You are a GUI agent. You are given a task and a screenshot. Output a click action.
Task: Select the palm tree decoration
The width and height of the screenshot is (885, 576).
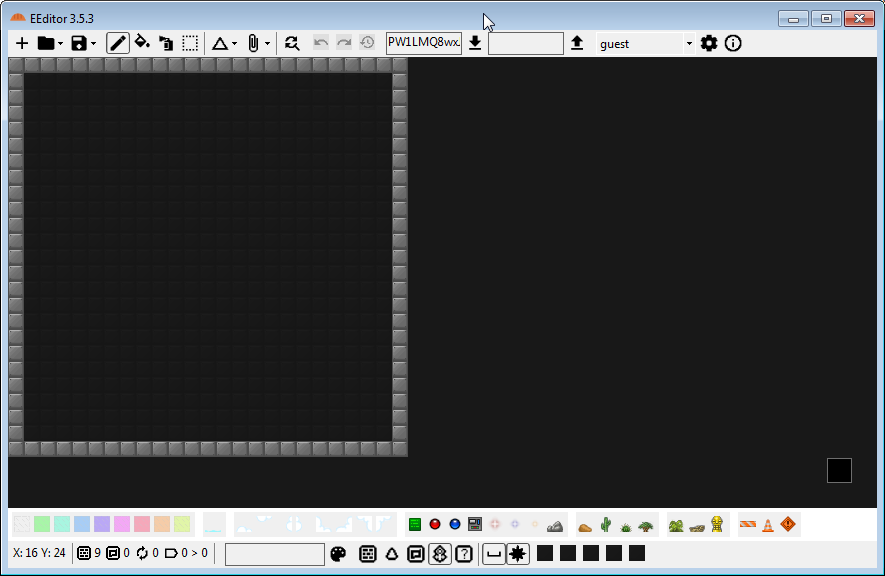pos(646,526)
